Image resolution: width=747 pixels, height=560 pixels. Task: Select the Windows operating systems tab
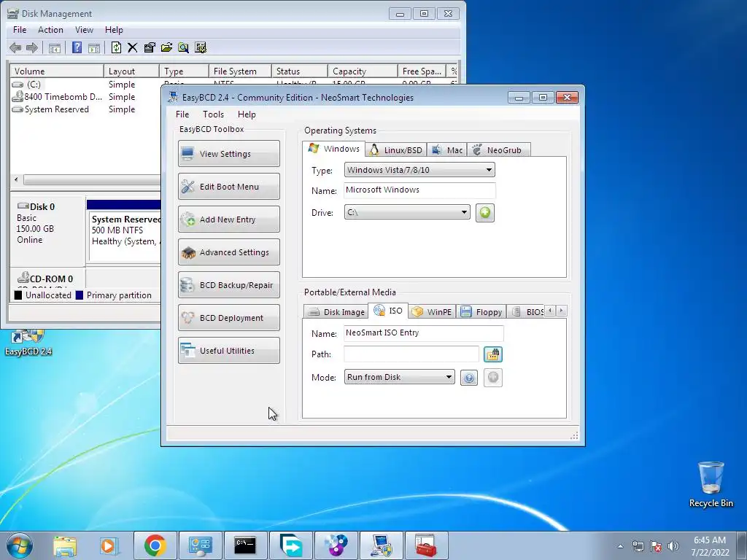334,149
